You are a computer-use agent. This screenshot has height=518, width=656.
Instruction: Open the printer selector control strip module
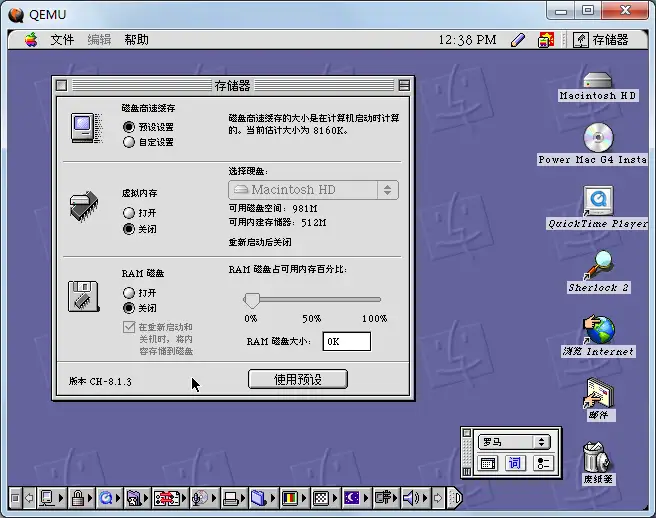click(x=231, y=498)
